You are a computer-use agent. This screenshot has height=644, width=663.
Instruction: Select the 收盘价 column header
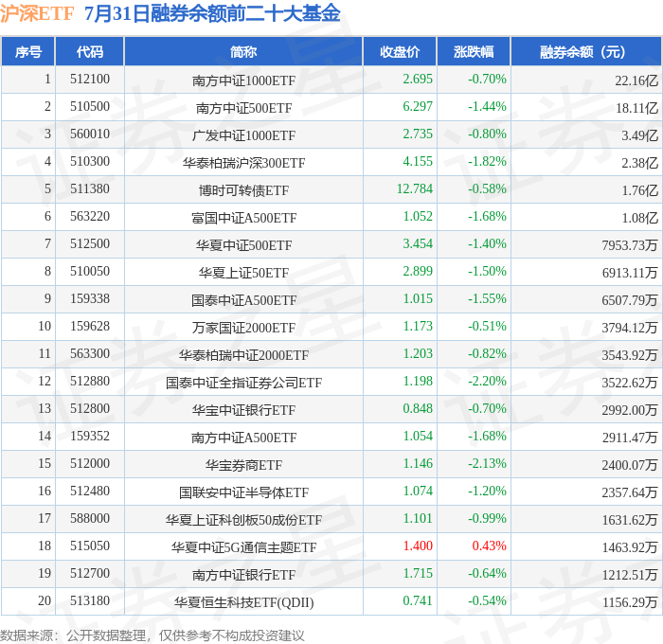400,51
